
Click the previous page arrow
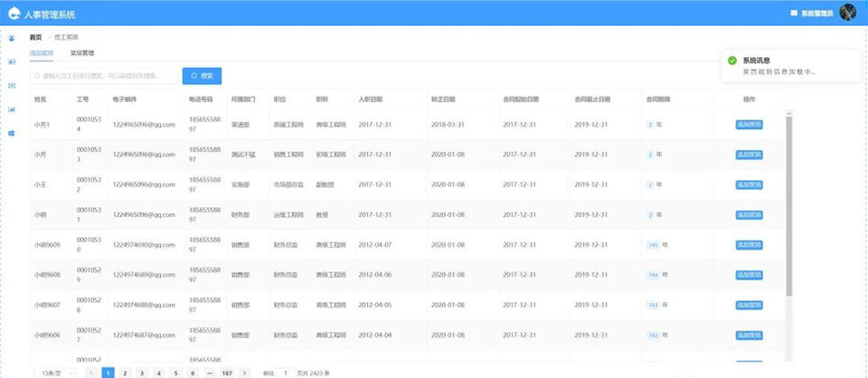point(92,373)
